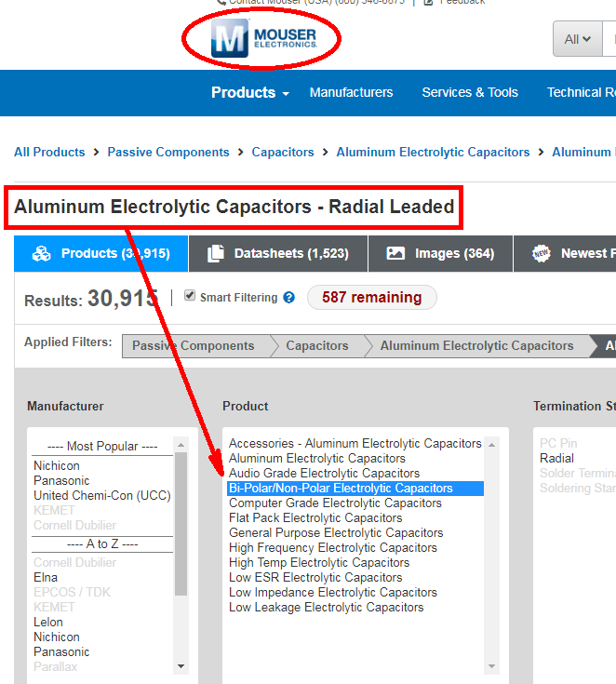Click up arrow of Product list scrollbar
616x684 pixels.
[x=491, y=445]
